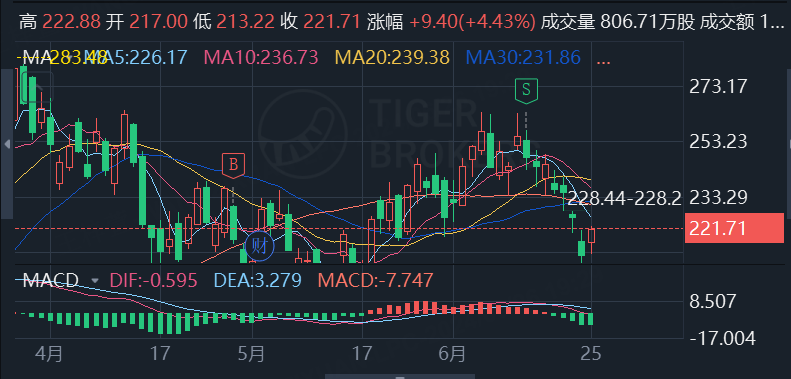Click the DIF:-0.595 value
Screen dimensions: 791x379
(x=153, y=280)
